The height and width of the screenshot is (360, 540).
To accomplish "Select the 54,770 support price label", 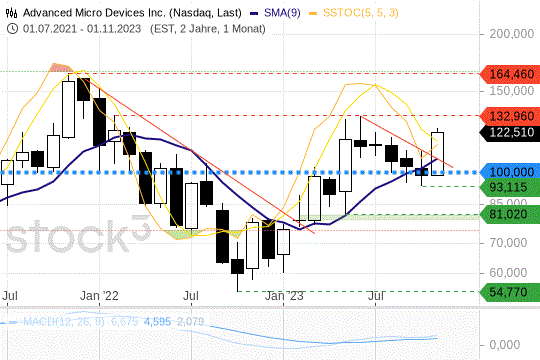I will [x=510, y=292].
